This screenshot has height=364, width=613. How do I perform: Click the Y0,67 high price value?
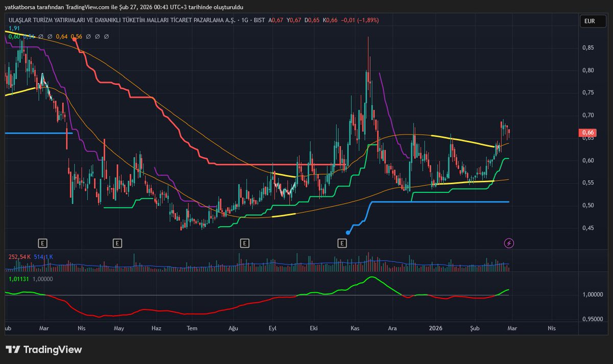(x=295, y=20)
